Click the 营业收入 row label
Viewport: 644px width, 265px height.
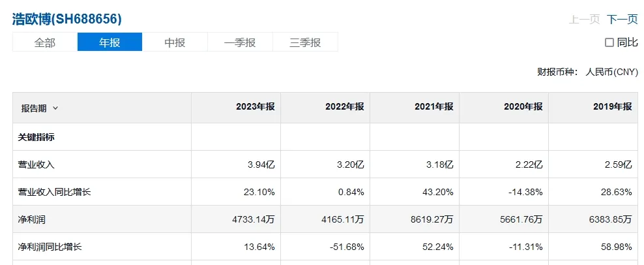coord(37,164)
